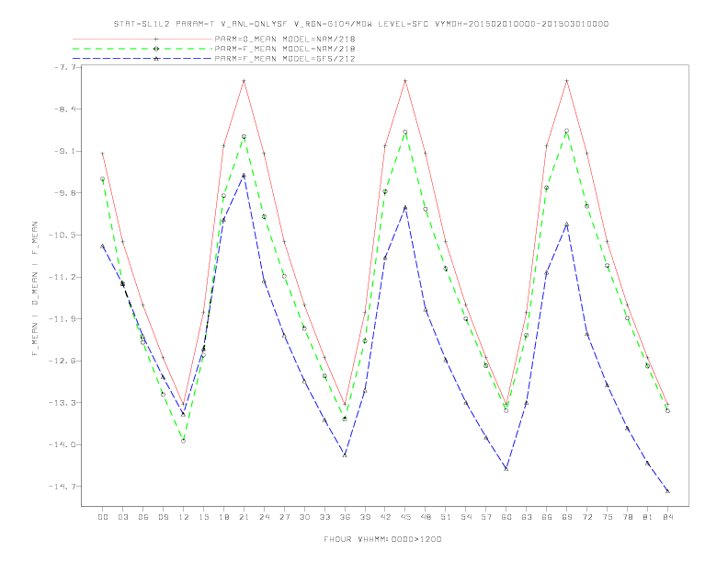Click x-axis tick label 48

tap(426, 517)
